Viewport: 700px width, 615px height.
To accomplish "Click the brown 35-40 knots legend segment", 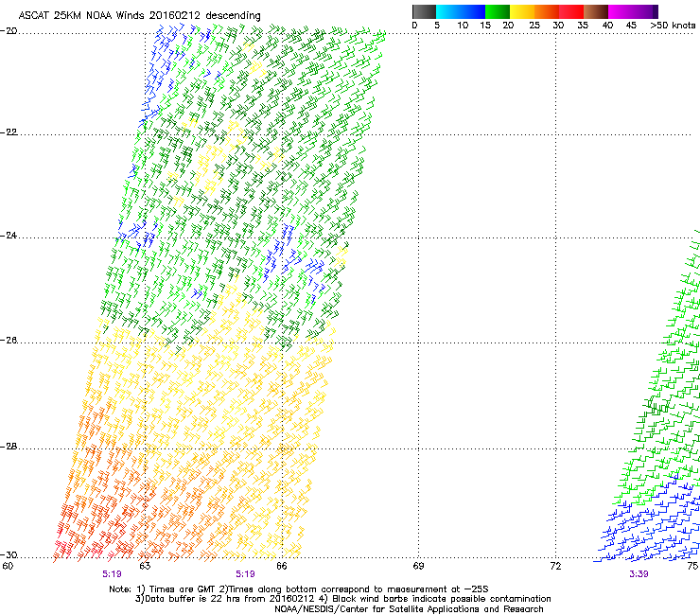I will pos(596,11).
